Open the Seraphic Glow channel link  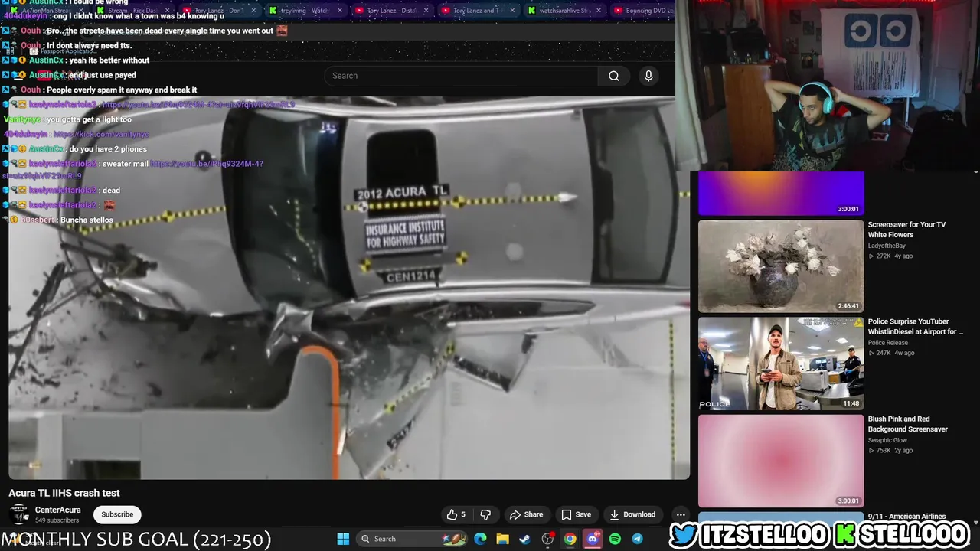click(887, 440)
